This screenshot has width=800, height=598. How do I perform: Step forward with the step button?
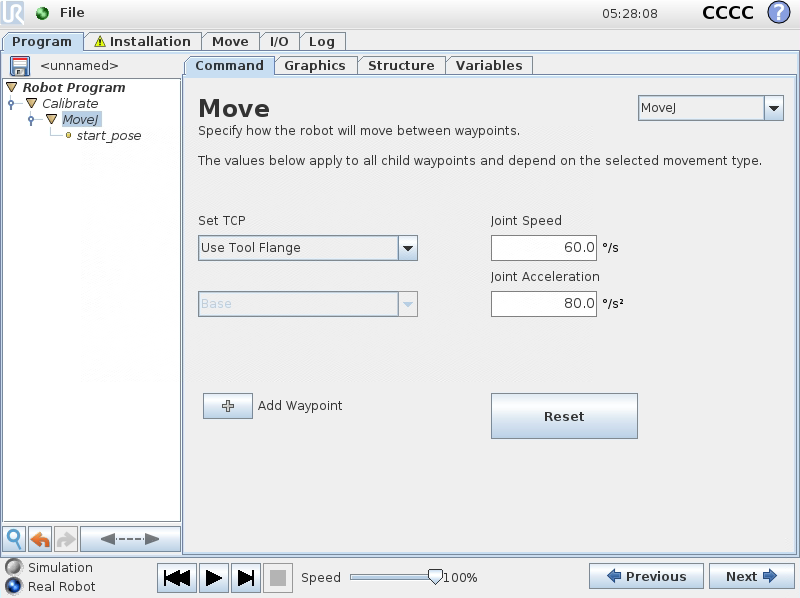pos(246,578)
